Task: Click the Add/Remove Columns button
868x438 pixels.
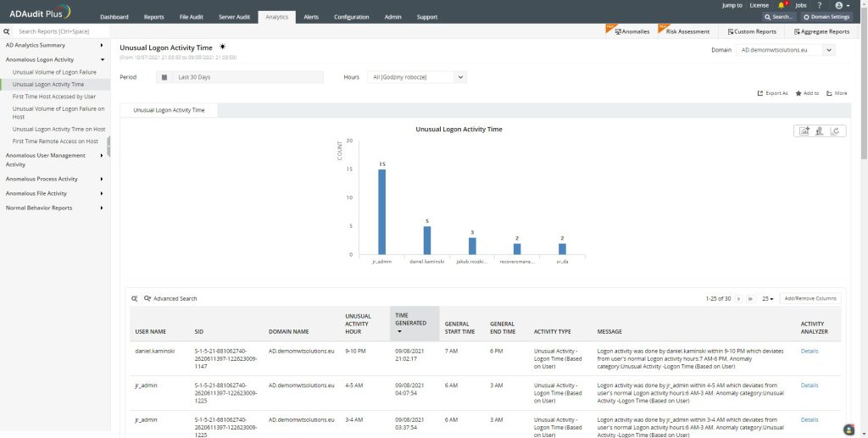Action: click(810, 298)
